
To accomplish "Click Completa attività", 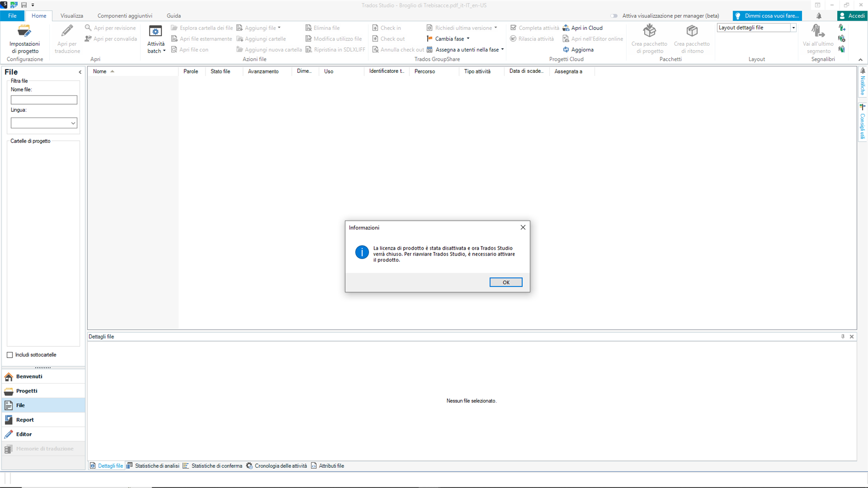I will (x=534, y=28).
